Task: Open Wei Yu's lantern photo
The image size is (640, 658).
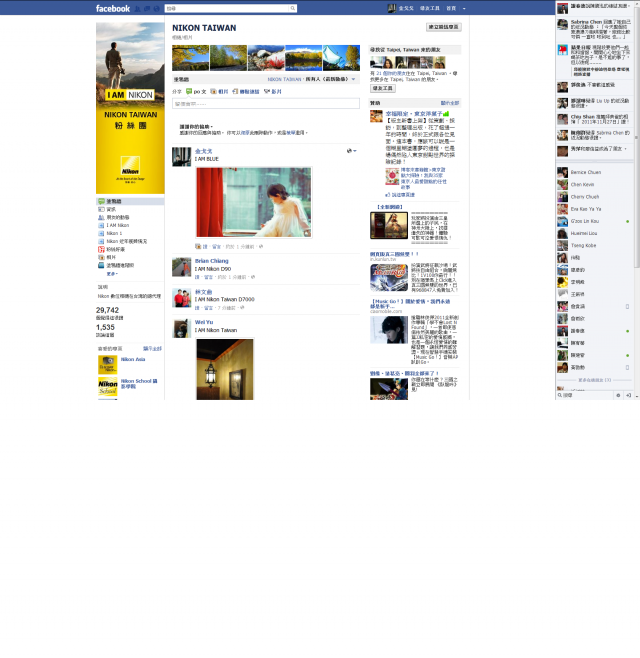Action: pyautogui.click(x=225, y=369)
